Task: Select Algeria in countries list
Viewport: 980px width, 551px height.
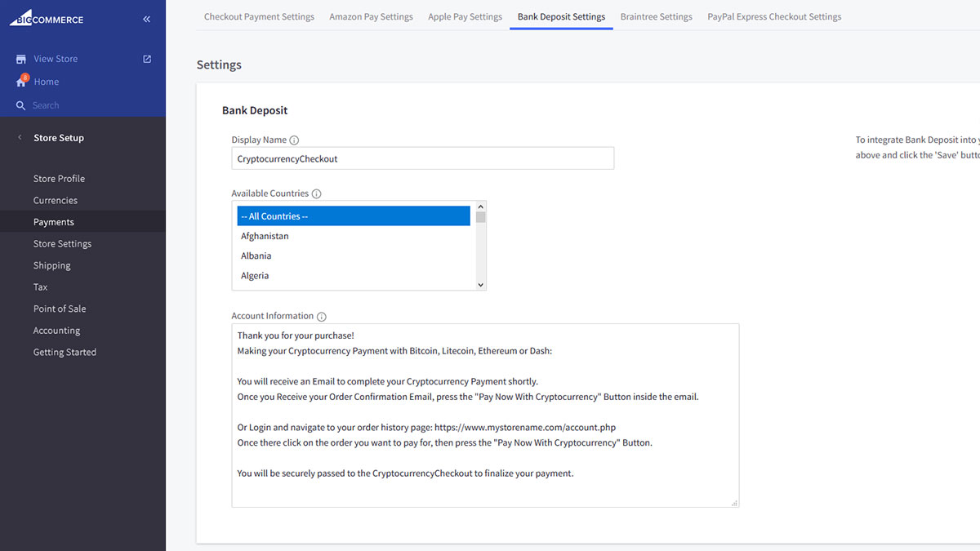Action: [354, 276]
